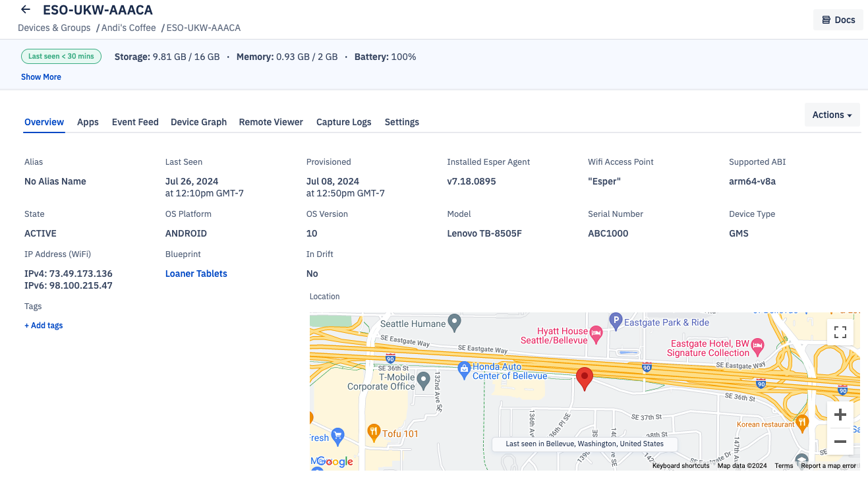Click Report a map error
This screenshot has height=493, width=868.
828,465
